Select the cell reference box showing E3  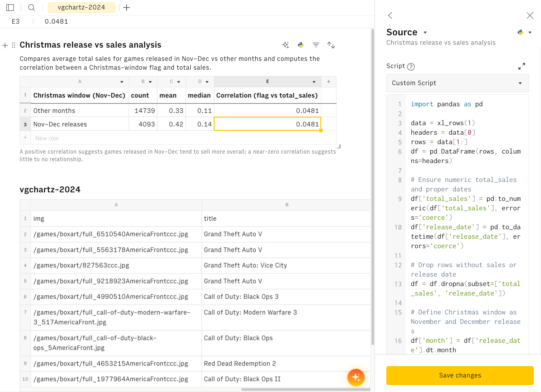(x=15, y=21)
